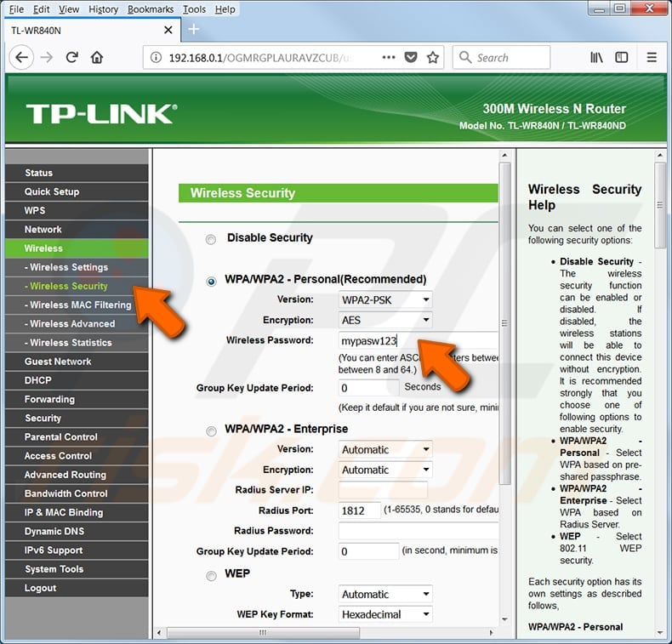Show site information icon in address bar
Image resolution: width=672 pixels, height=644 pixels.
pos(156,57)
